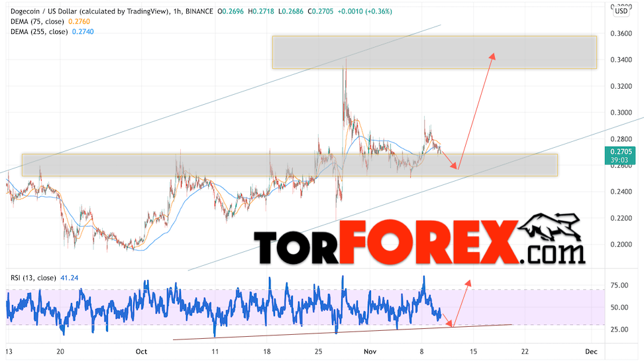Select the DEMA (255, close) indicator label
This screenshot has width=644, height=364.
coord(39,32)
